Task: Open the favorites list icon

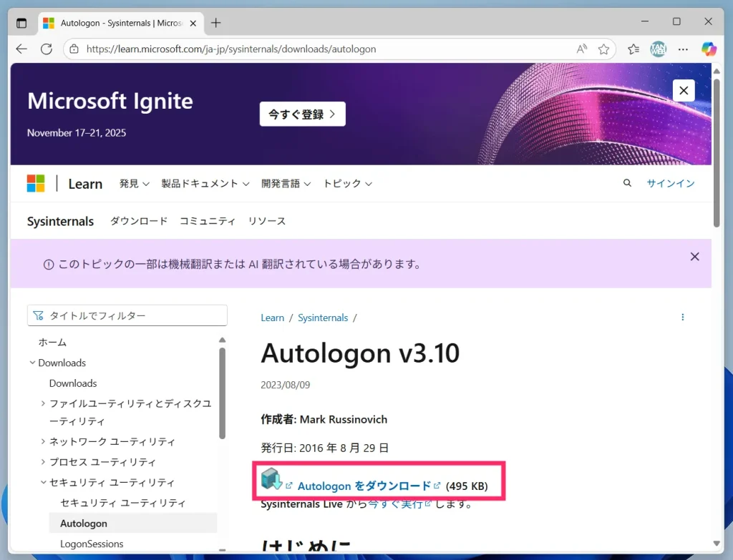Action: tap(634, 49)
